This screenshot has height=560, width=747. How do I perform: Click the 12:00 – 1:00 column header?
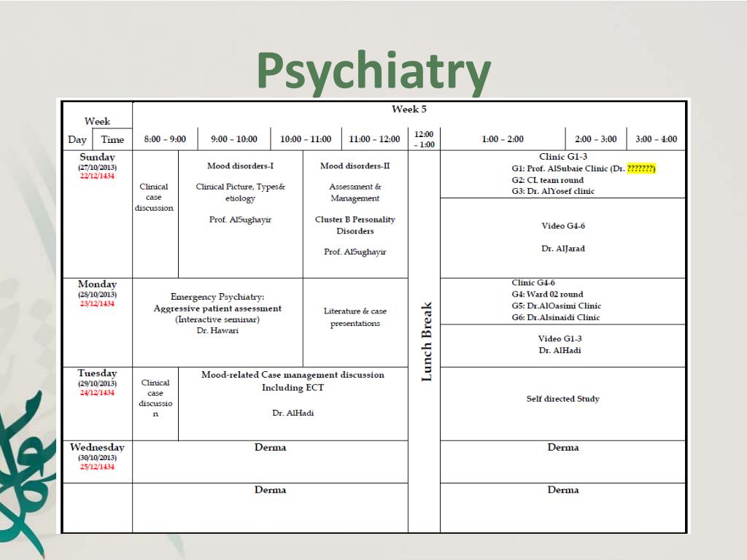point(424,139)
